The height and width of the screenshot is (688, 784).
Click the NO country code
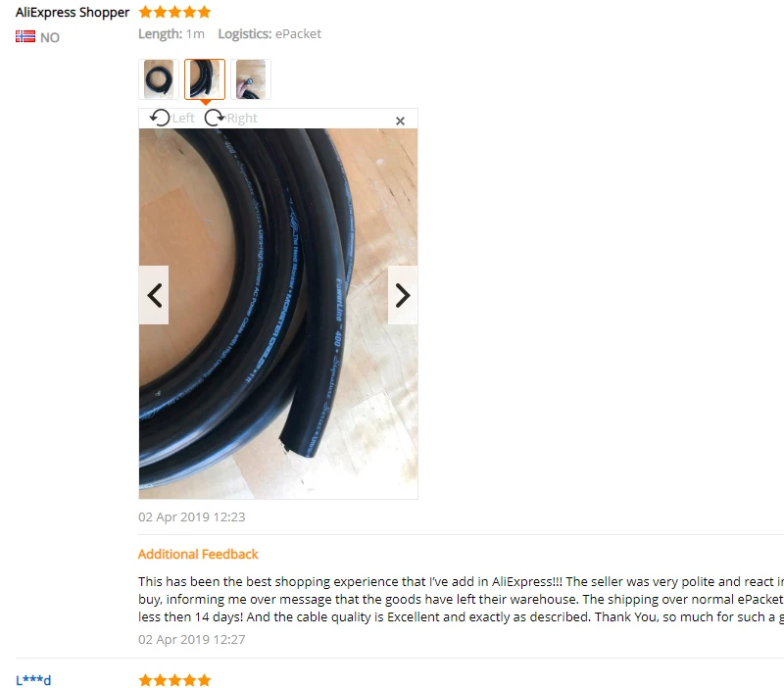(50, 37)
